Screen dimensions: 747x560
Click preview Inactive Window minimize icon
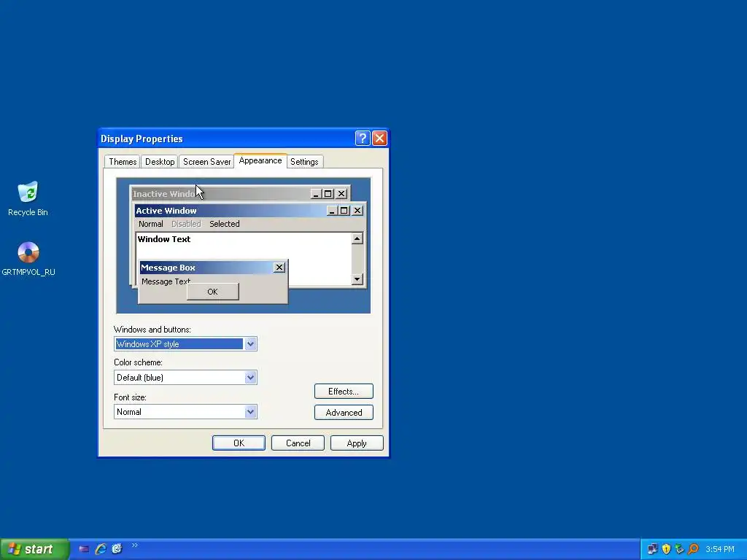316,194
